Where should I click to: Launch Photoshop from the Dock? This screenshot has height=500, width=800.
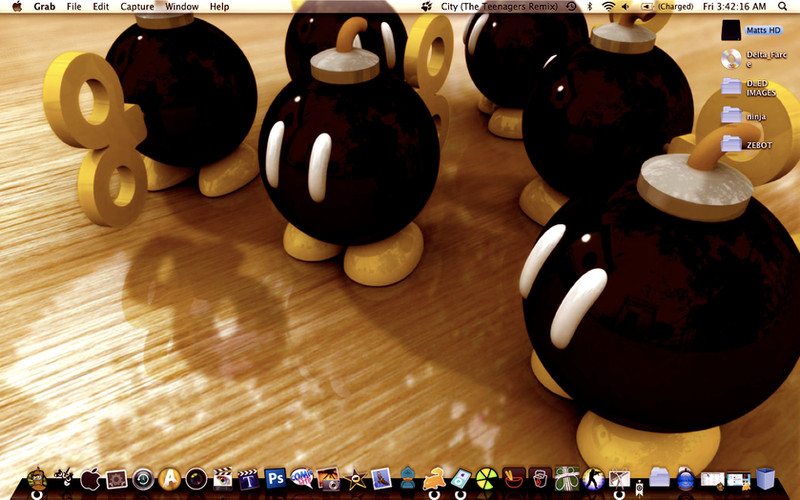275,479
